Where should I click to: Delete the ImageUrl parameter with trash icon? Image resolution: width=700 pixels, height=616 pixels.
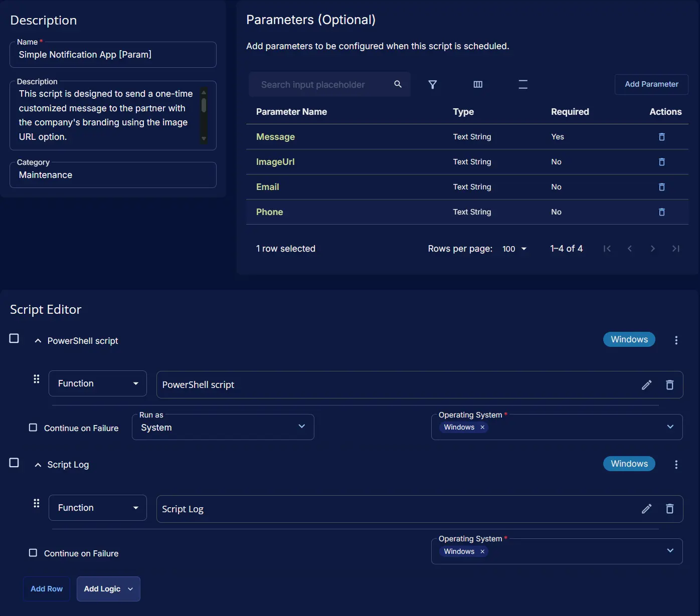[x=661, y=162]
